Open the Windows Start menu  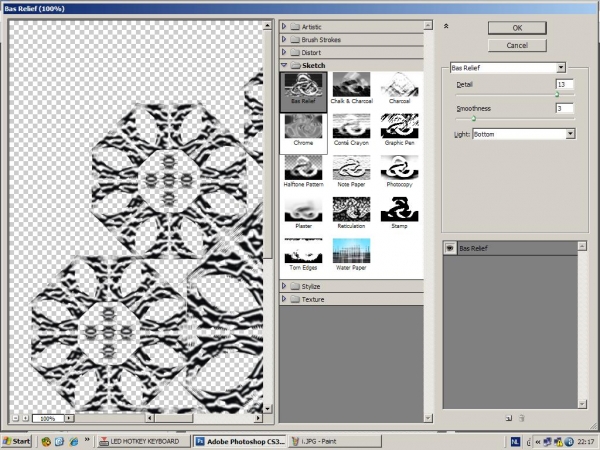point(16,441)
